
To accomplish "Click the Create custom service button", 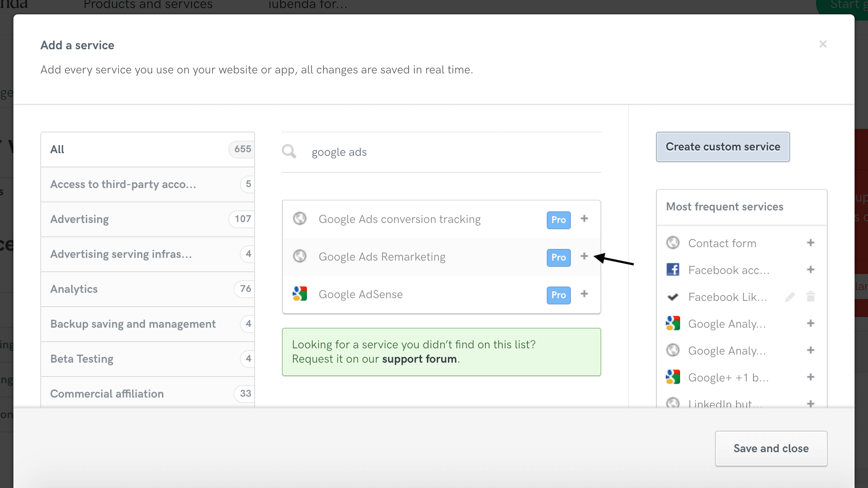I will click(x=723, y=147).
